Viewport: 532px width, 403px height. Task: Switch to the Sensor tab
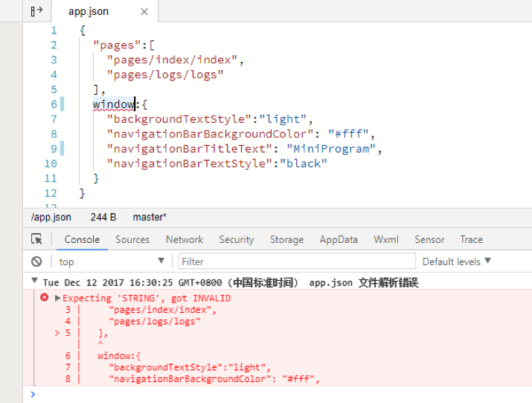[x=429, y=239]
